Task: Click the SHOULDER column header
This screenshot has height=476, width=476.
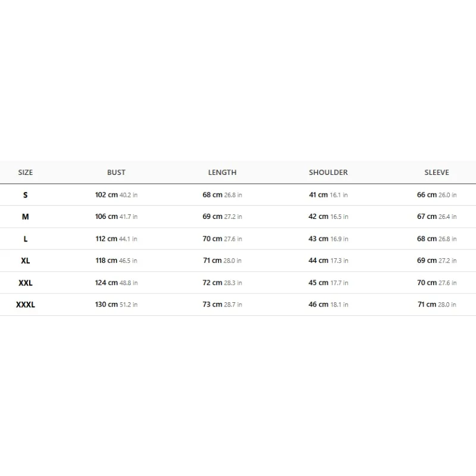Action: pos(328,172)
